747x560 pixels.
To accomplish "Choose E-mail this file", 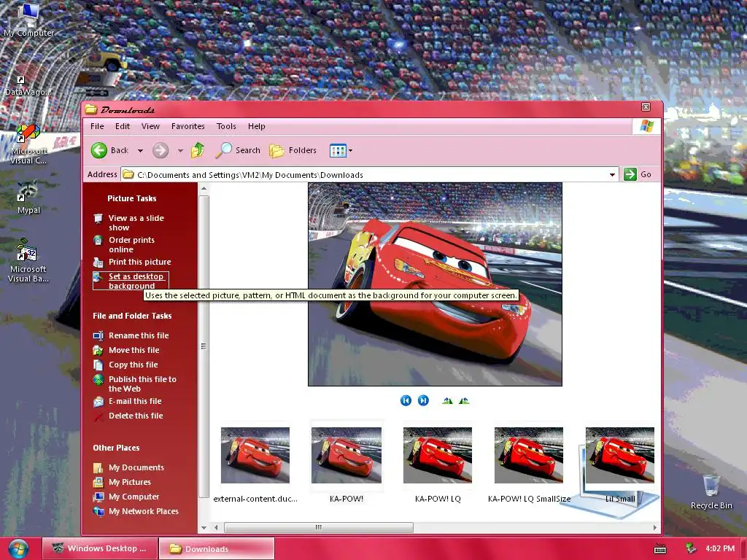I will [x=135, y=401].
